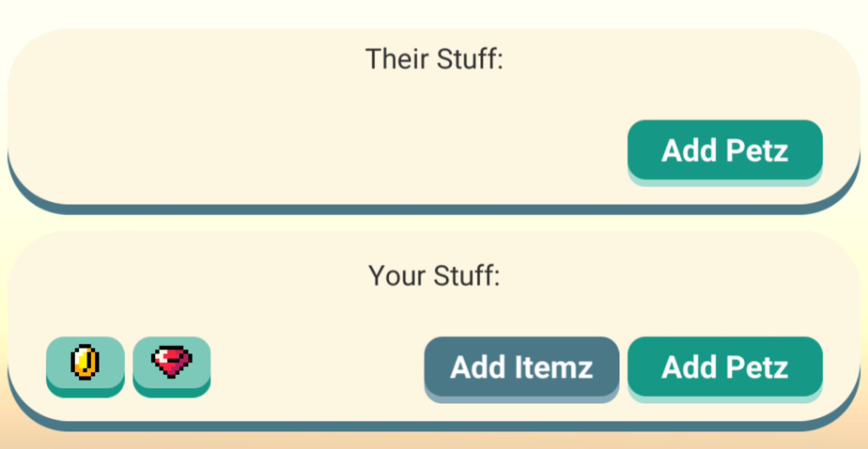Tap the yellow pixel coin
This screenshot has width=868, height=449.
(x=85, y=362)
